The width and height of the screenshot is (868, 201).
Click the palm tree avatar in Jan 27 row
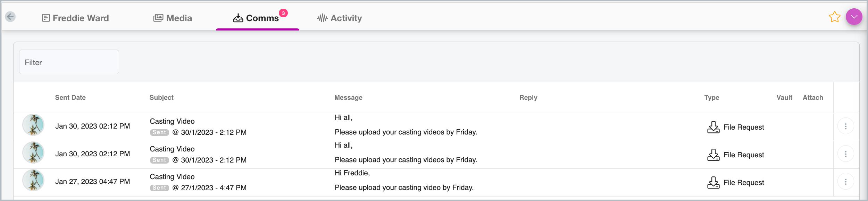[x=33, y=180]
